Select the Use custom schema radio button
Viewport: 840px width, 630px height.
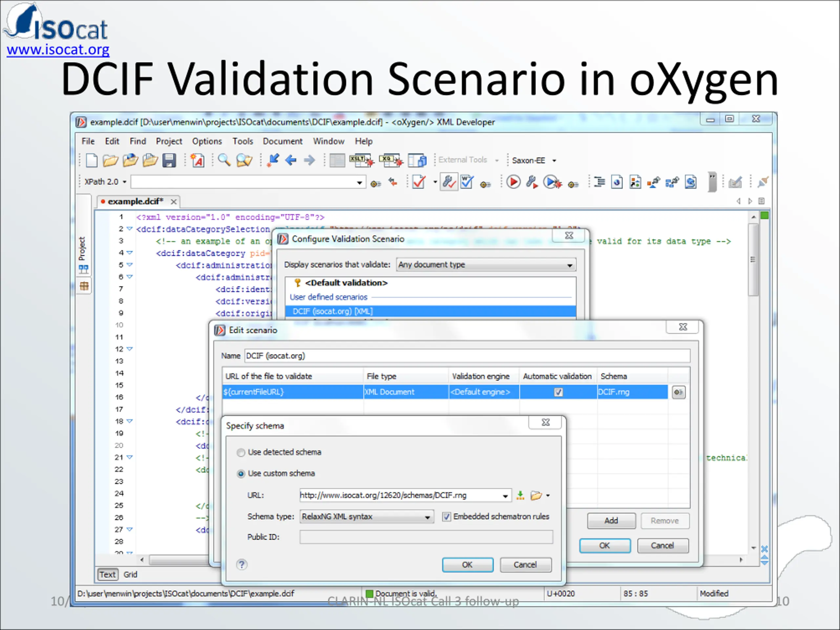pos(241,473)
